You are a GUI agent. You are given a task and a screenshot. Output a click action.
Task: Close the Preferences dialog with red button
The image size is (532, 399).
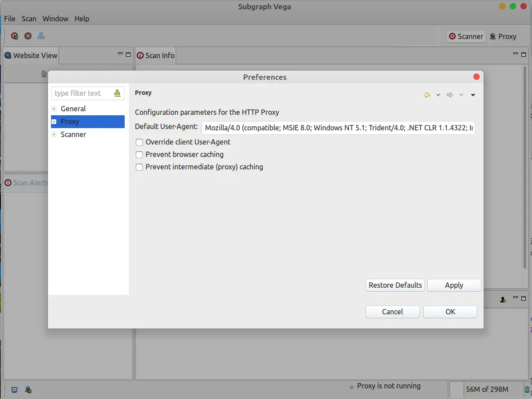click(477, 77)
